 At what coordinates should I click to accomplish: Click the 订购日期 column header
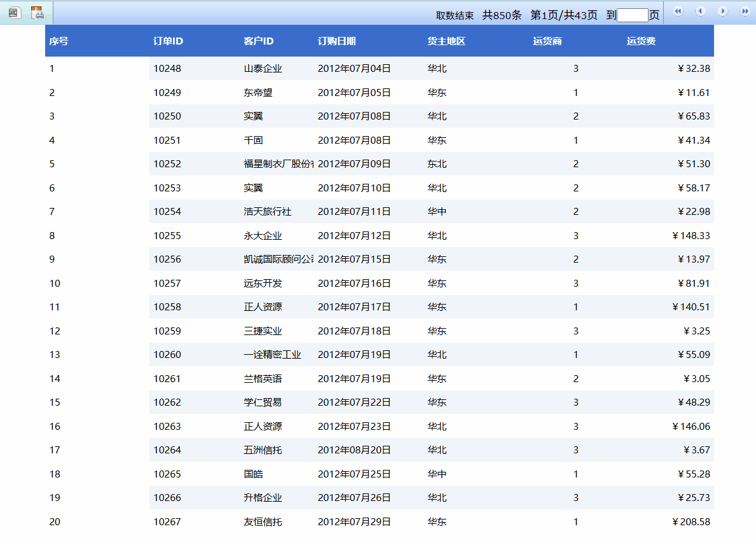click(x=337, y=41)
